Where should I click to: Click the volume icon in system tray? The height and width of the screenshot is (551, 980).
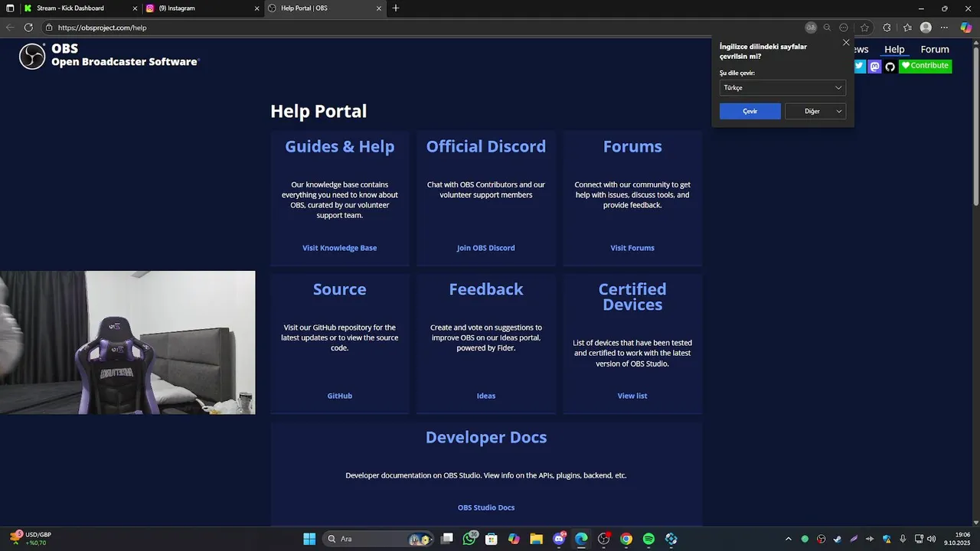pos(932,539)
